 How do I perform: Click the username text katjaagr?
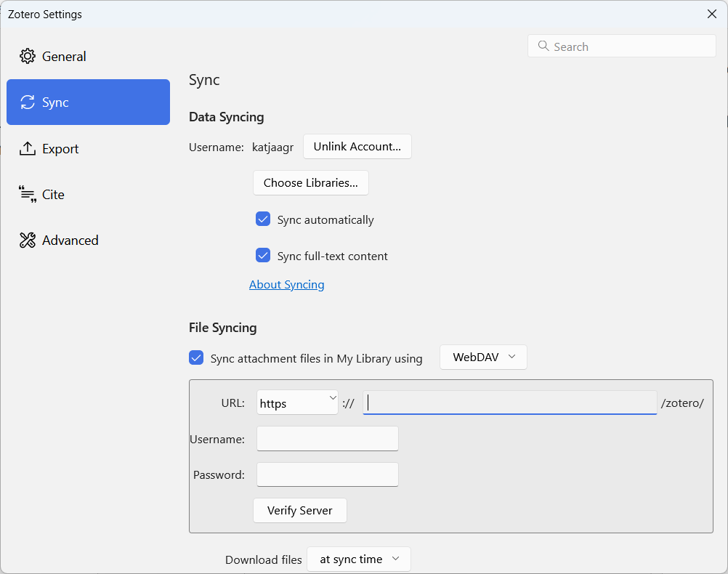tap(273, 147)
